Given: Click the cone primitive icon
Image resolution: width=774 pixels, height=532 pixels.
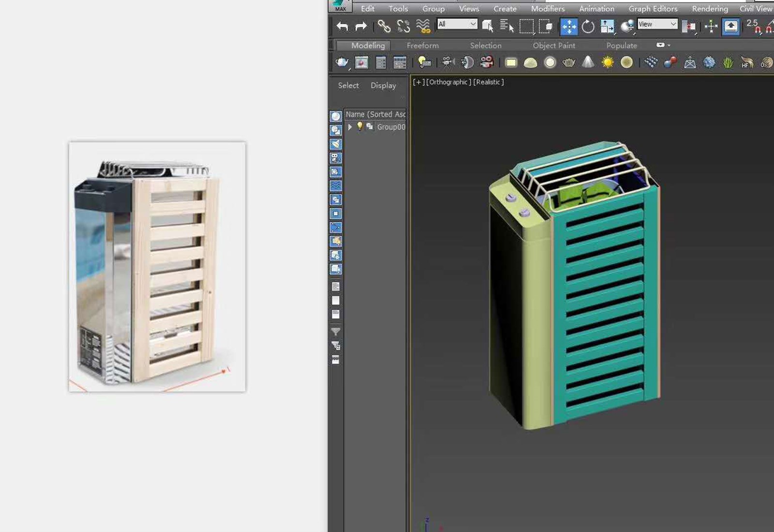Looking at the screenshot, I should pos(588,62).
